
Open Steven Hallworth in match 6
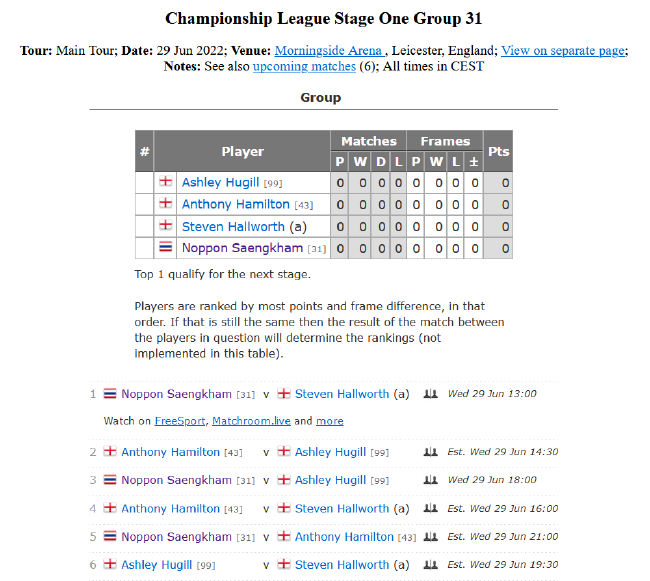pos(342,564)
